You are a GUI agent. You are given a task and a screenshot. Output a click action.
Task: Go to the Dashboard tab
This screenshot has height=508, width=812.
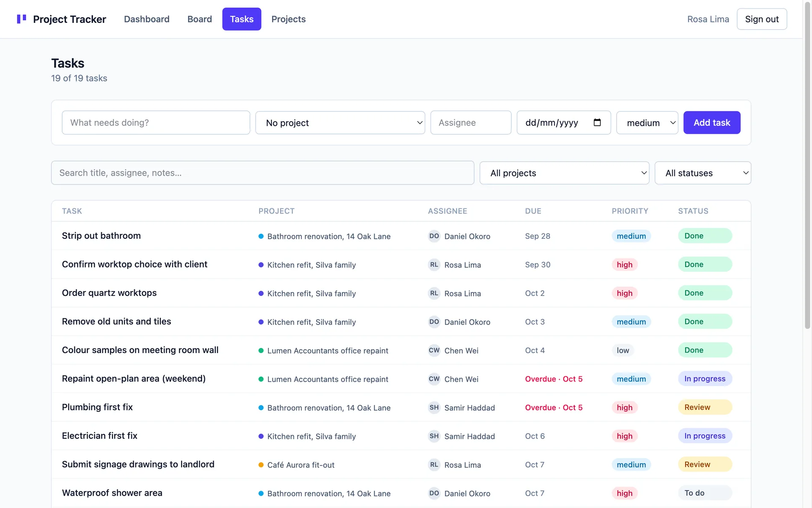[x=147, y=19]
